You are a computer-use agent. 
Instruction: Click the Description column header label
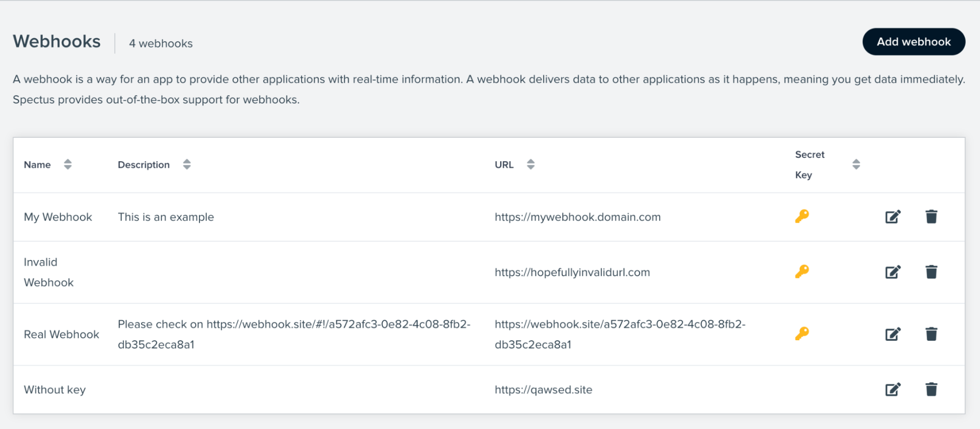[144, 165]
